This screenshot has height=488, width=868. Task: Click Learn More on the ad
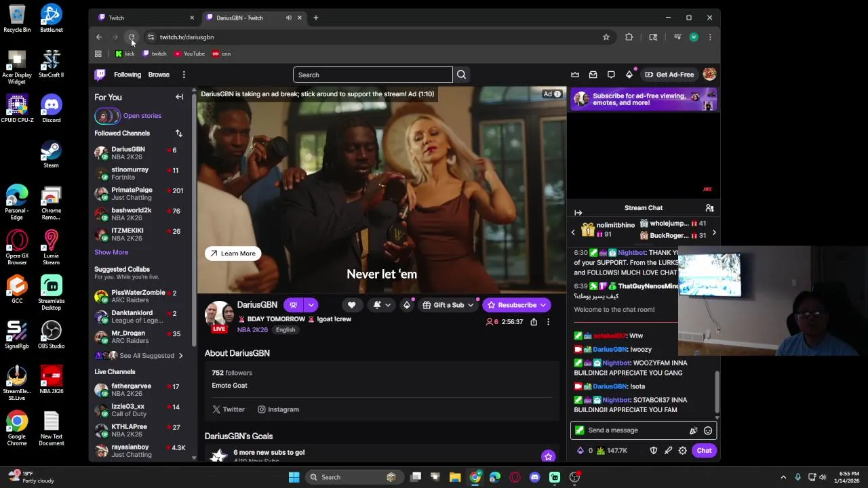233,253
